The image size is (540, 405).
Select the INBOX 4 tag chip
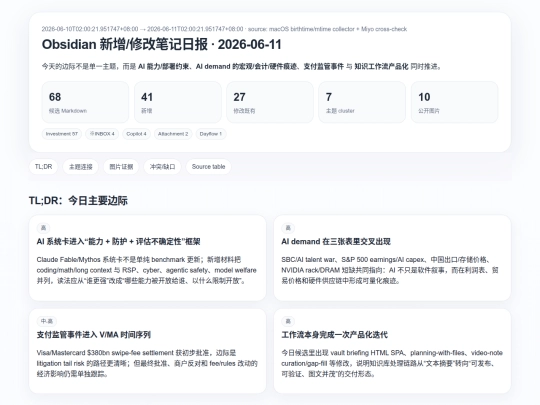point(102,134)
